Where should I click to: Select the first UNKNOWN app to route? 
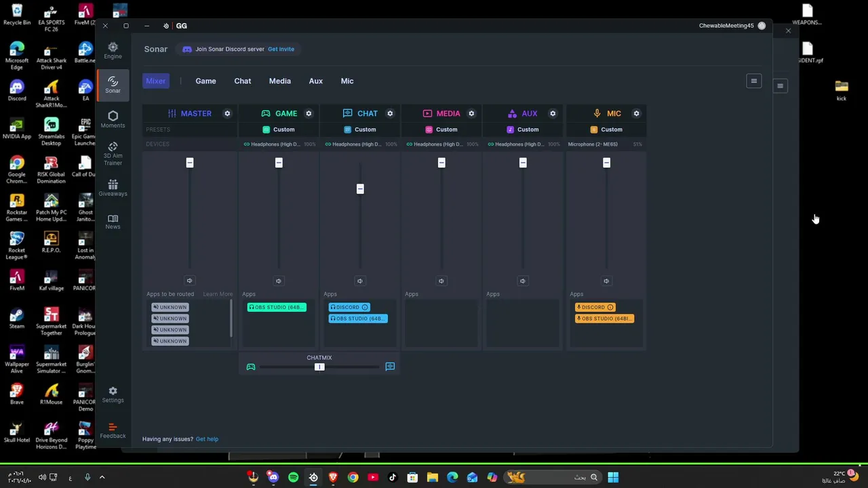[x=170, y=307]
